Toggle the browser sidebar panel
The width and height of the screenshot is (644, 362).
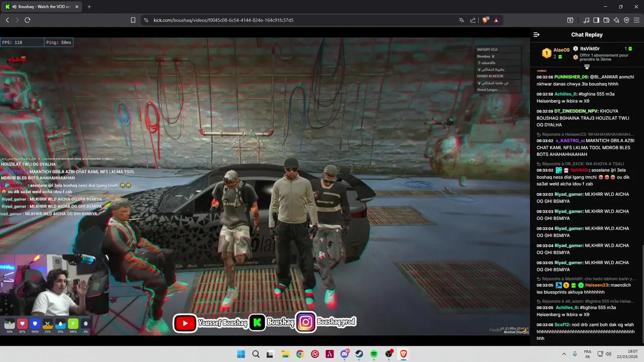[596, 20]
